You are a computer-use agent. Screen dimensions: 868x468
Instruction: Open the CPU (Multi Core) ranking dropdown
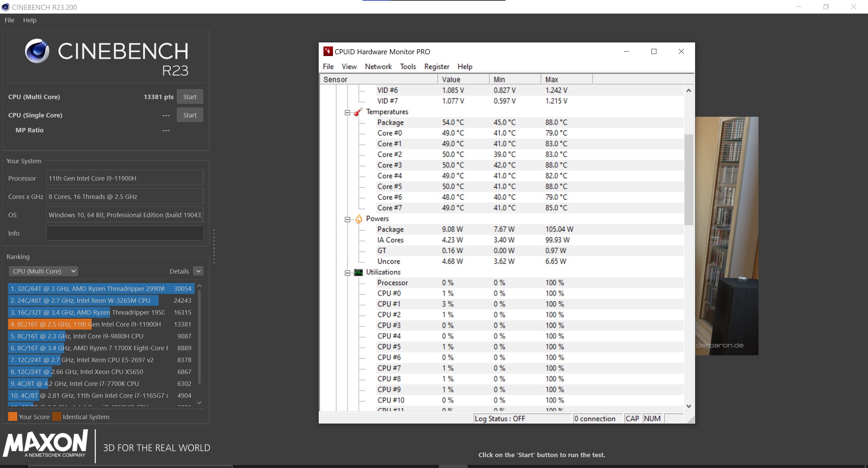point(43,271)
